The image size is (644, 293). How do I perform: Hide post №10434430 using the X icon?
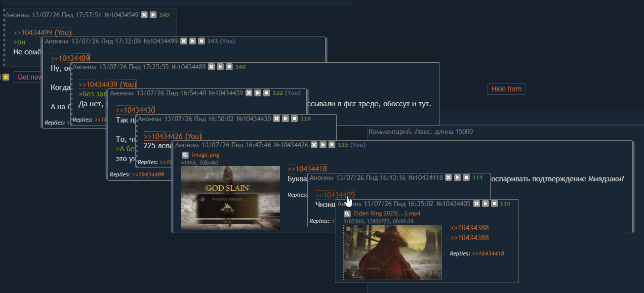tap(277, 119)
